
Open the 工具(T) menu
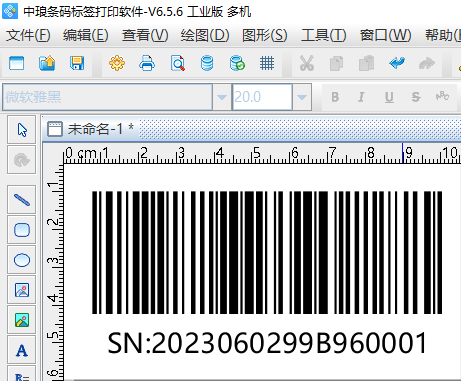(324, 35)
